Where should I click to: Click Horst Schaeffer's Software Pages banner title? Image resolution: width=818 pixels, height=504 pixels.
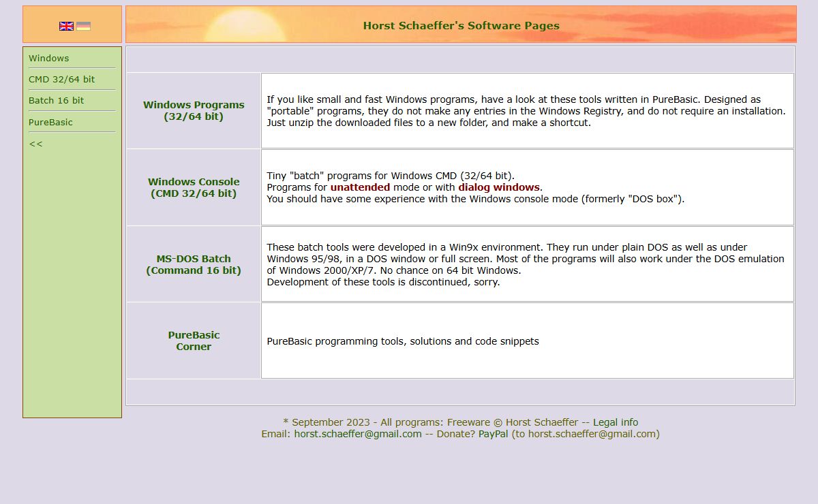[461, 26]
